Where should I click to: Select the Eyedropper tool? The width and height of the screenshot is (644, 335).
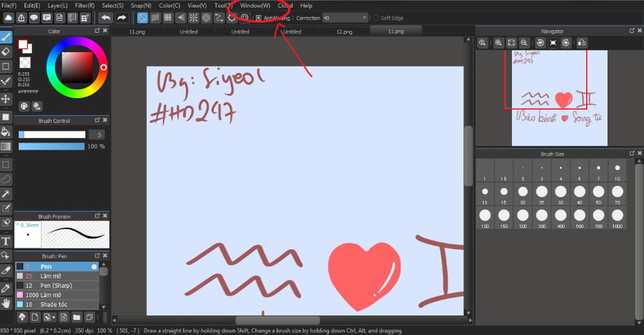(6, 288)
